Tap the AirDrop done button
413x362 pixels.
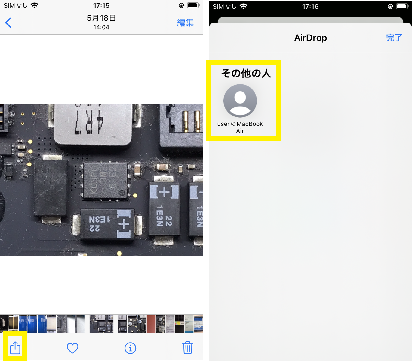pos(394,37)
